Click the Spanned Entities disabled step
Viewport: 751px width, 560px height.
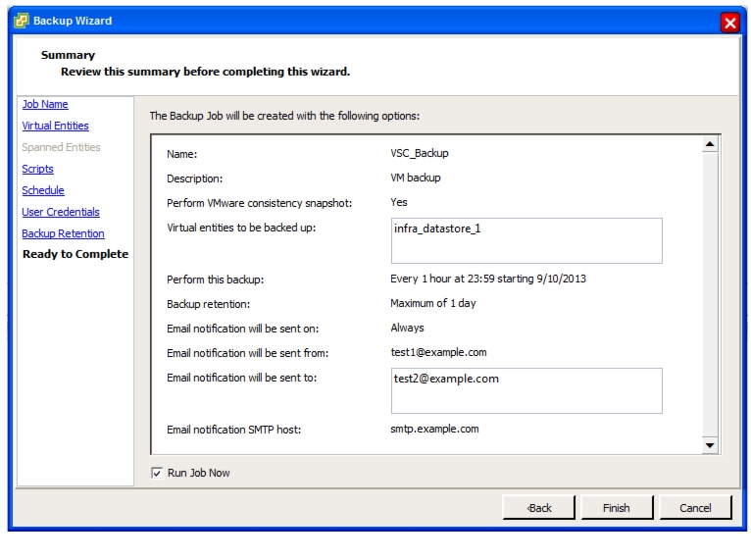point(61,147)
